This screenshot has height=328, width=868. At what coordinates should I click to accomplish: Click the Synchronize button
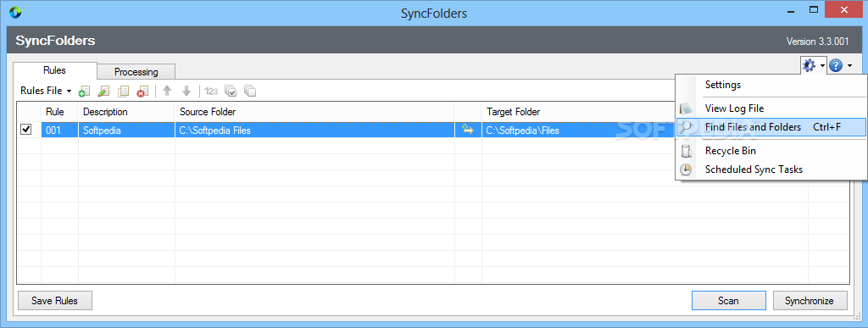click(810, 301)
